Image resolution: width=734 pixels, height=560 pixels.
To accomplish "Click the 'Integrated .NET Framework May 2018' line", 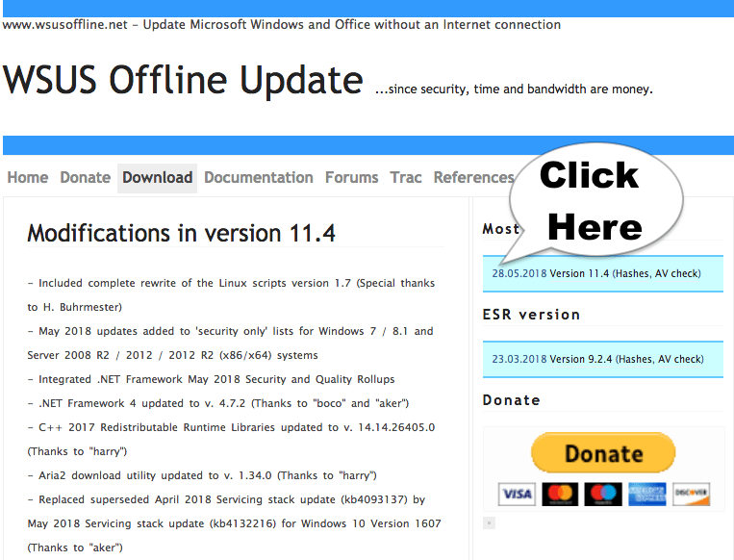I will (211, 379).
